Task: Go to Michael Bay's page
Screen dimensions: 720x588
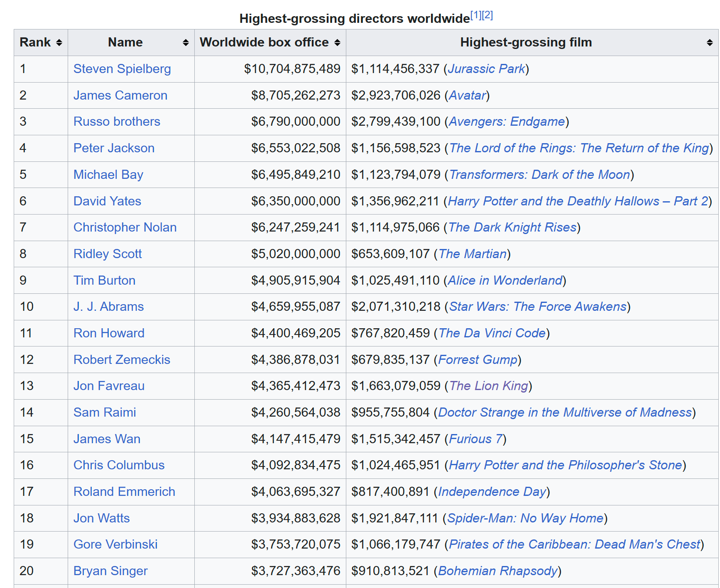Action: point(108,175)
